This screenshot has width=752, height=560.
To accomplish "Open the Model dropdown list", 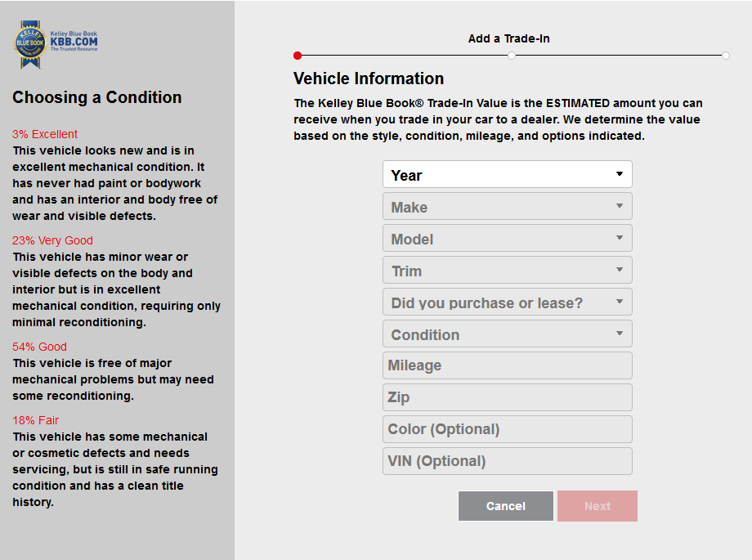I will pos(507,238).
